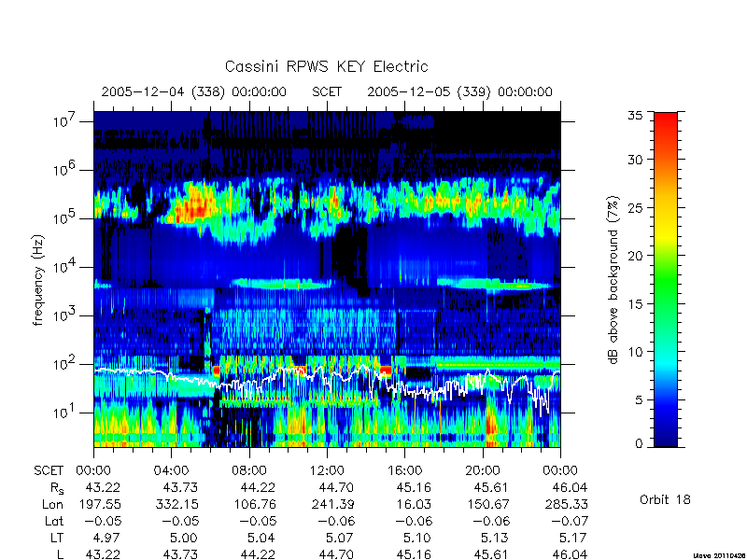This screenshot has height=560, width=747.
Task: Click the 10^7 frequency tick label
Action: pyautogui.click(x=65, y=121)
